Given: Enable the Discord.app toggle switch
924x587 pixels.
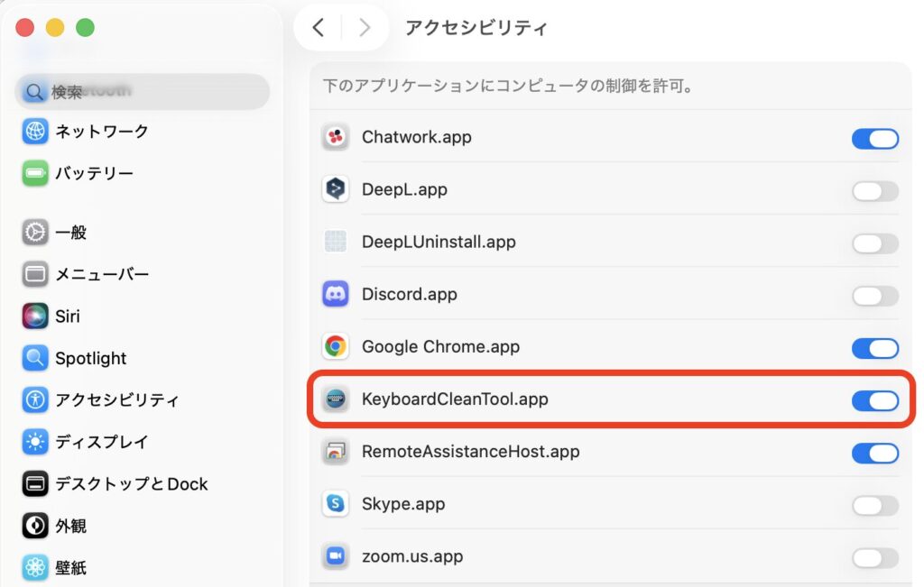Looking at the screenshot, I should pos(874,295).
